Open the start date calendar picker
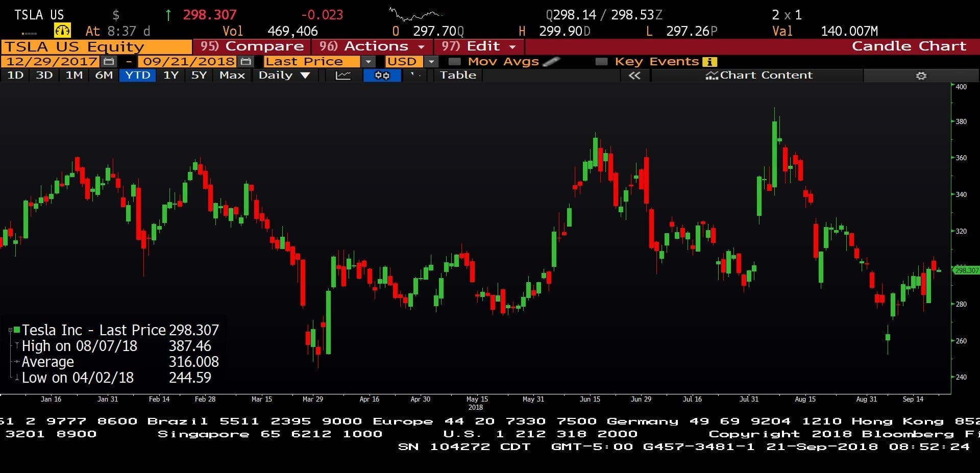The image size is (980, 473). pyautogui.click(x=108, y=62)
